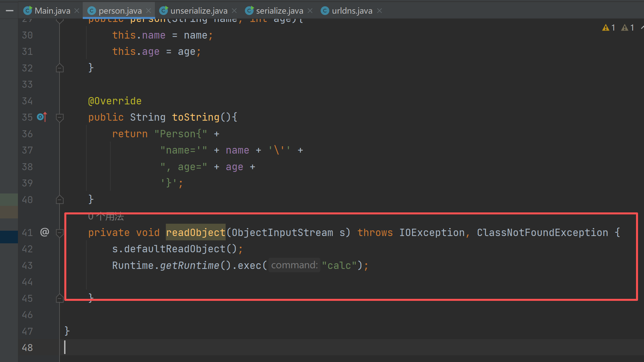This screenshot has width=644, height=362.
Task: Click the yellow warning indicator icon
Action: pos(605,28)
